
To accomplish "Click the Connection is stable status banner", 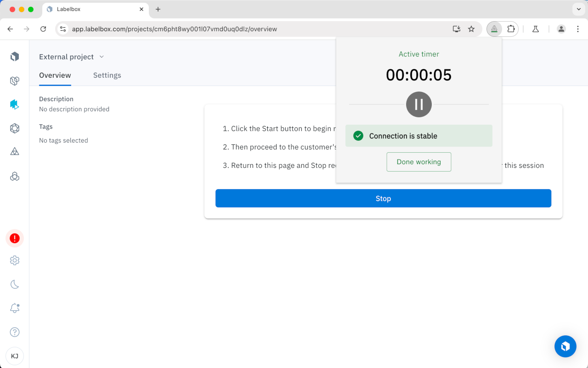I will pyautogui.click(x=418, y=136).
